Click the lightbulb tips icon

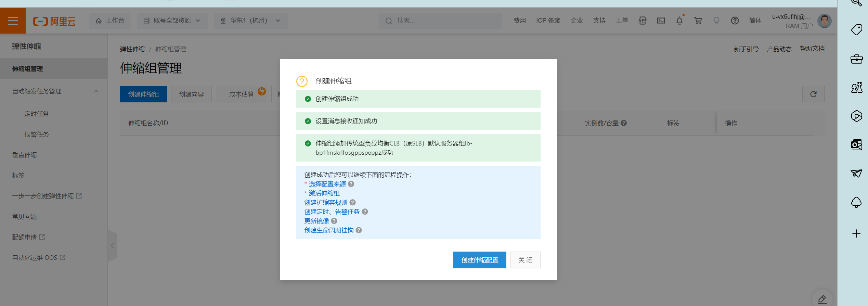coord(716,21)
